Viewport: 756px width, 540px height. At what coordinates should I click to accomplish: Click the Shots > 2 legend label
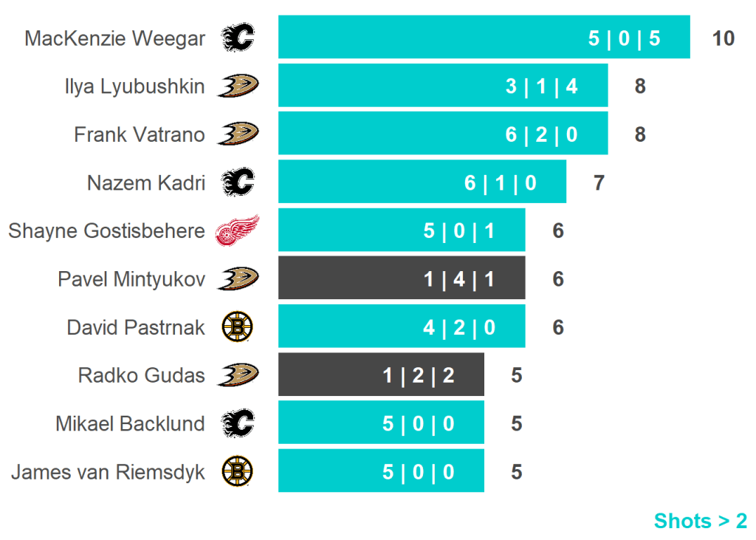[x=700, y=521]
